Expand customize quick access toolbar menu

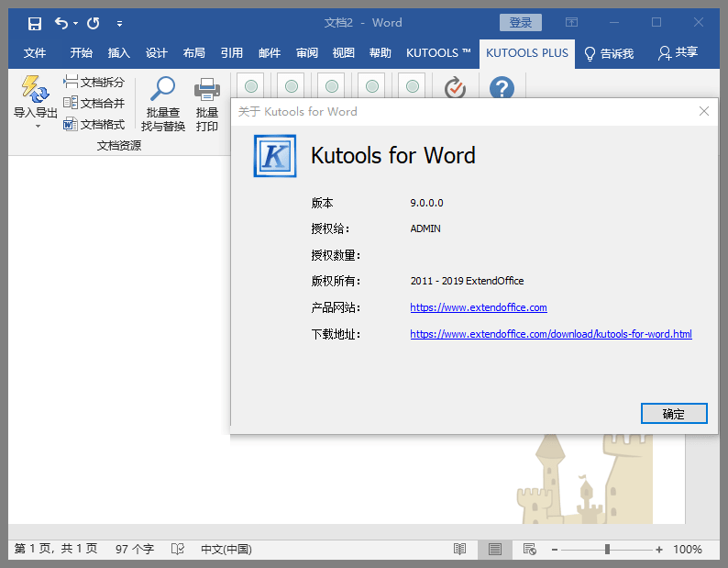pyautogui.click(x=119, y=23)
